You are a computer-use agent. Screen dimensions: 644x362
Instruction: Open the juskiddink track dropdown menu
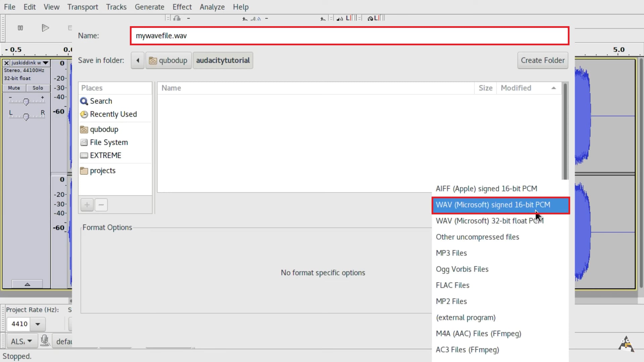(x=46, y=63)
